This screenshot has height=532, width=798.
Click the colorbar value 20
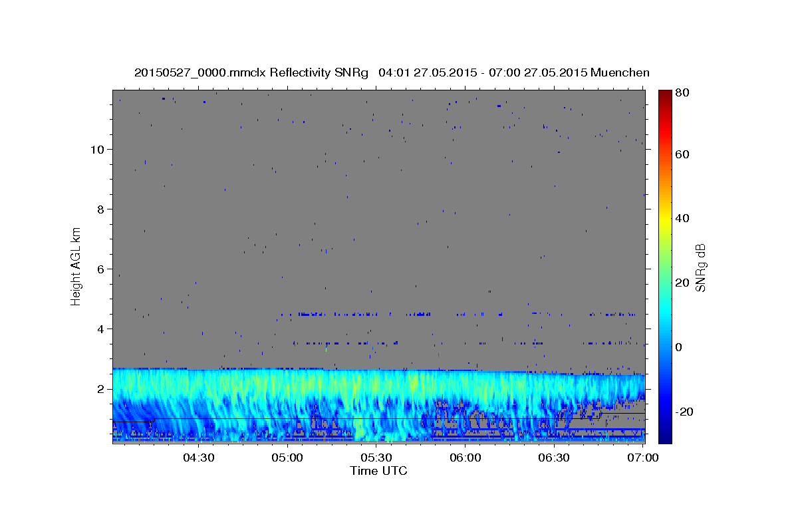(684, 283)
